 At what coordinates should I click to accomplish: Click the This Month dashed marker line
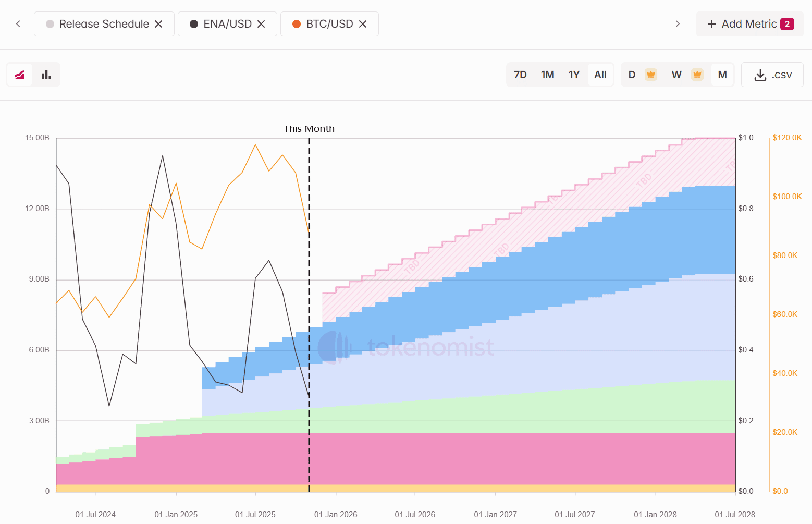click(309, 313)
